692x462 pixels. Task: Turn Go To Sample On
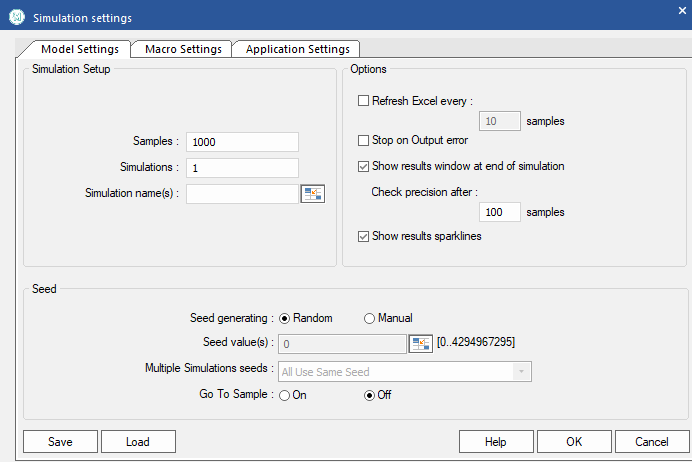tap(285, 395)
